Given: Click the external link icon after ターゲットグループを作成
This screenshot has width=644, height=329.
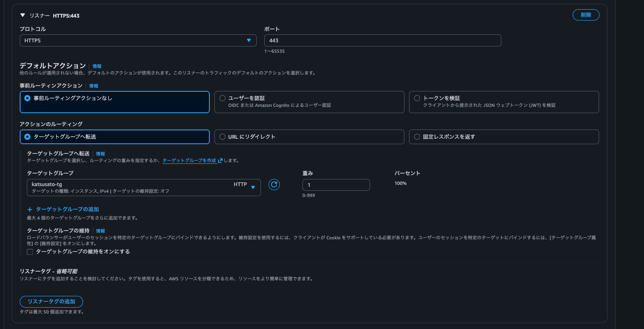Looking at the screenshot, I should (220, 160).
